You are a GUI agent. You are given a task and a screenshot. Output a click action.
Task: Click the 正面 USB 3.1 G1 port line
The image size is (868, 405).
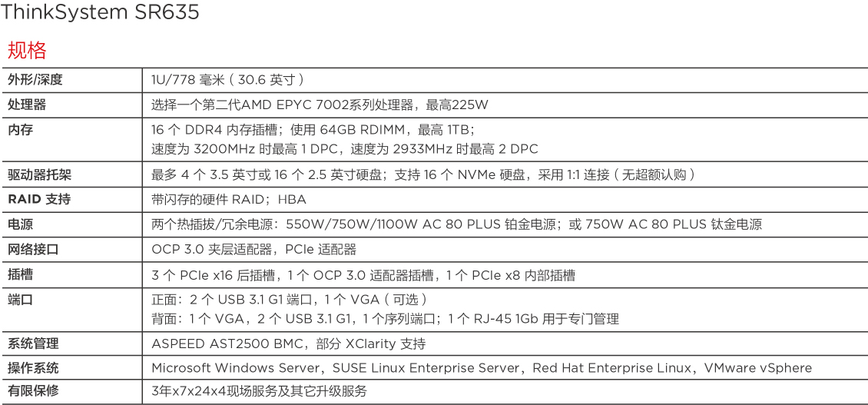(x=289, y=300)
